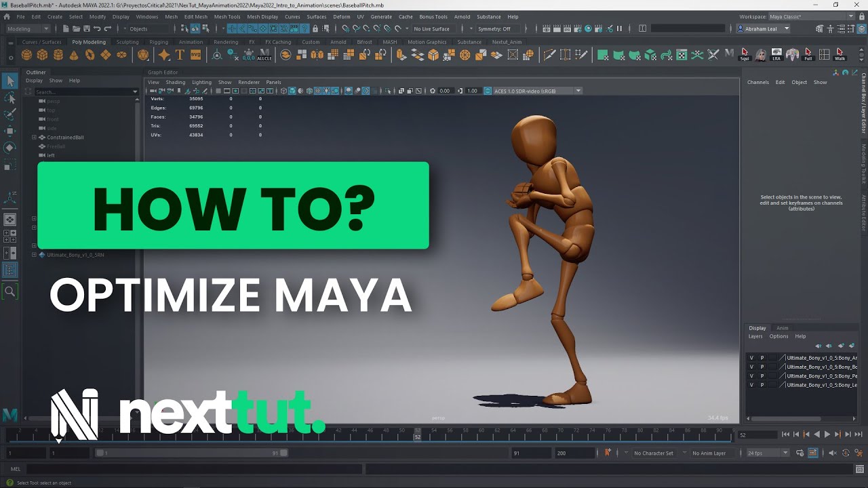Toggle playback P of Bony_Le layer
Image resolution: width=868 pixels, height=488 pixels.
(x=762, y=385)
